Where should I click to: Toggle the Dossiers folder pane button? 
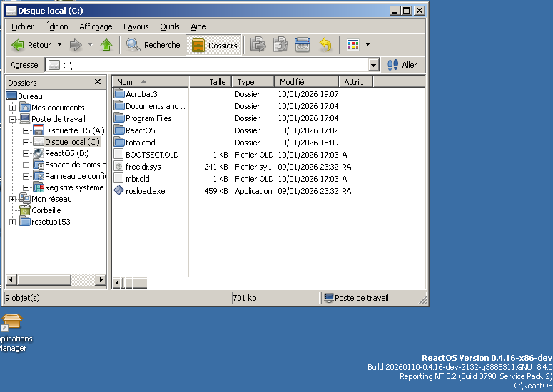[x=214, y=45]
